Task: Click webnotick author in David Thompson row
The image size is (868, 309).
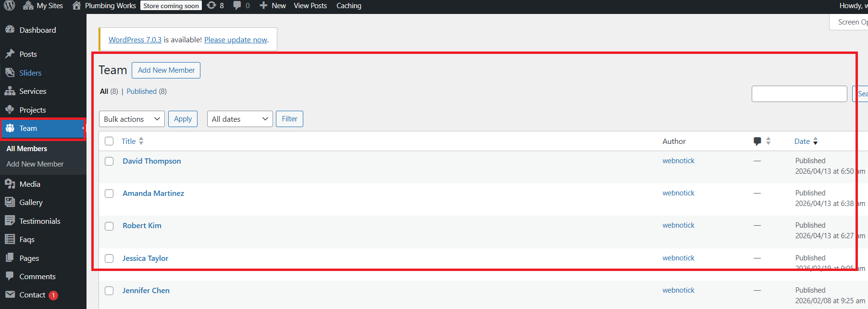Action: (679, 161)
